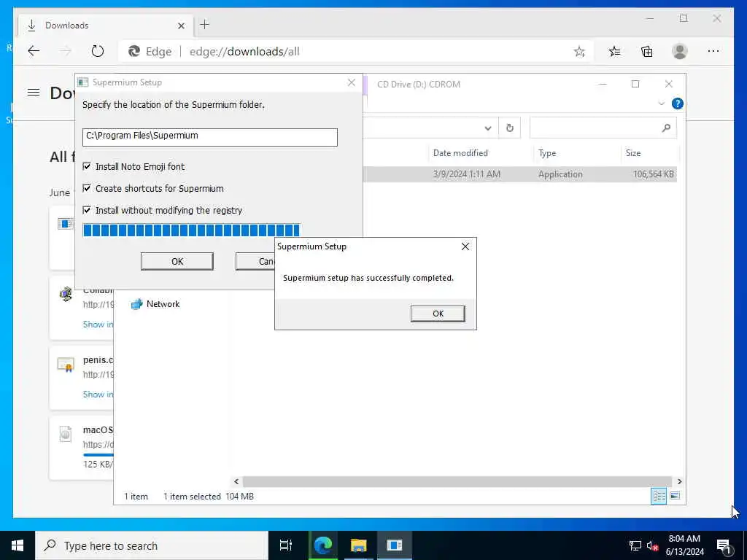Sort by Size column in File Explorer

[633, 153]
